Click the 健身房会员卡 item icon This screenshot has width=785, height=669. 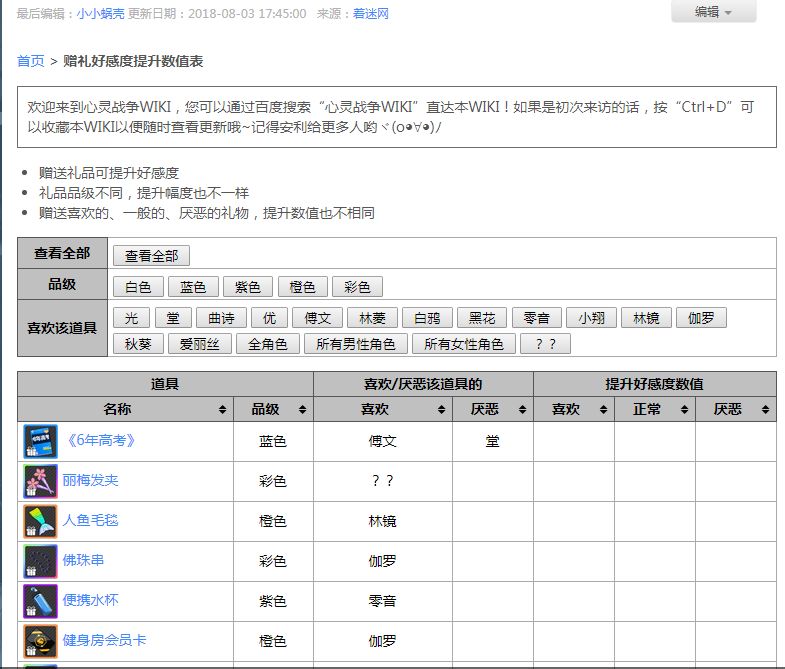click(40, 641)
